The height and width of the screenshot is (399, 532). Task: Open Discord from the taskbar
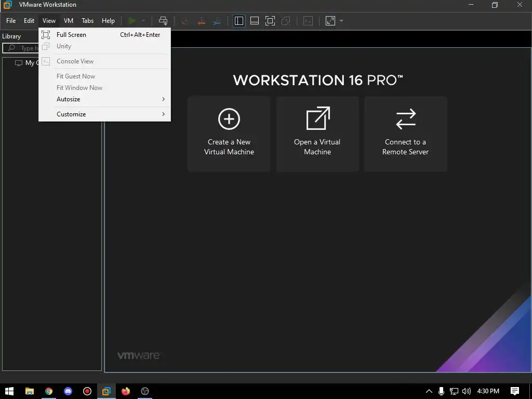click(x=68, y=391)
